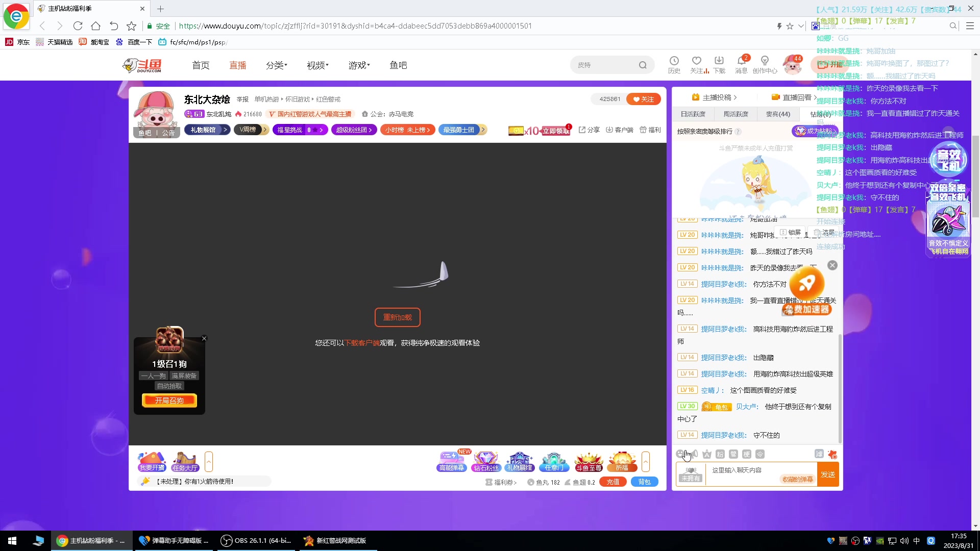Toggle the 梗 meme danmaku filter
Screen dimensions: 980x551
[747, 454]
